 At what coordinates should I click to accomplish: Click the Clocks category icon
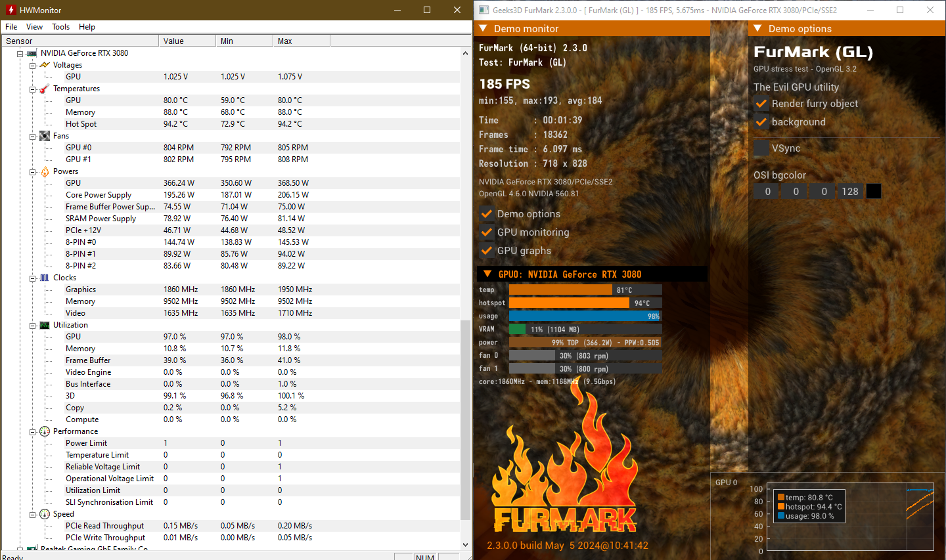[45, 278]
